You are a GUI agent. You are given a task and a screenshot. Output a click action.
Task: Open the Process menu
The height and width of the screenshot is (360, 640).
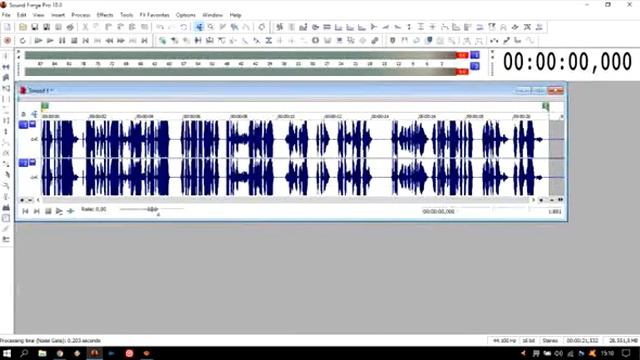pos(81,15)
